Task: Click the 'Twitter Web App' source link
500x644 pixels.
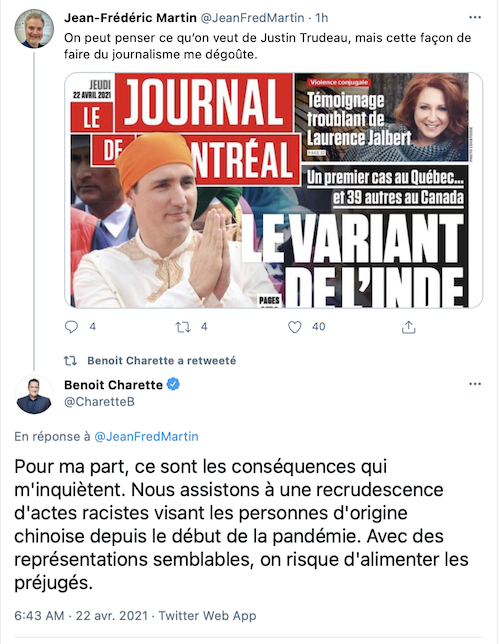Action: click(207, 616)
